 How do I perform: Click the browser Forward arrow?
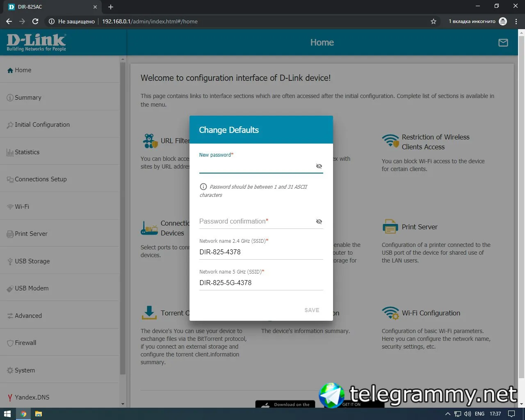(x=22, y=21)
